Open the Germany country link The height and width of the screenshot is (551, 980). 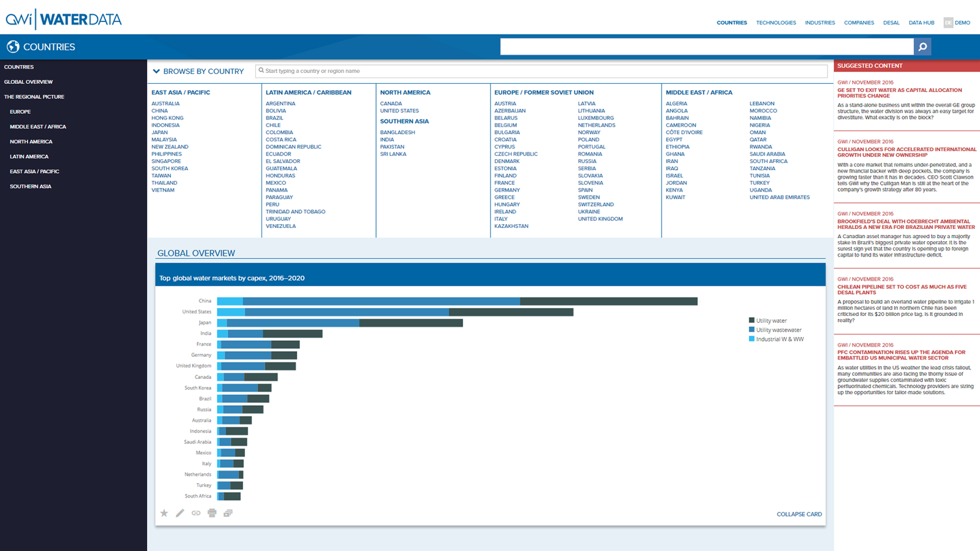[x=507, y=190]
